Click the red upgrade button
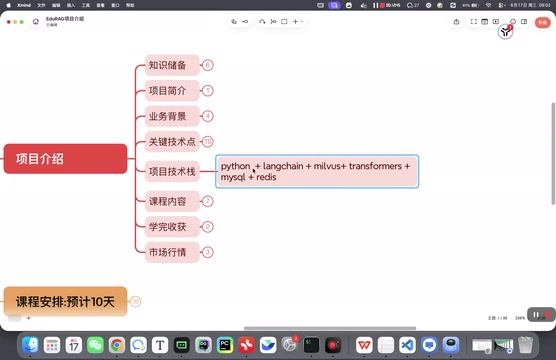The width and height of the screenshot is (556, 360). [543, 22]
